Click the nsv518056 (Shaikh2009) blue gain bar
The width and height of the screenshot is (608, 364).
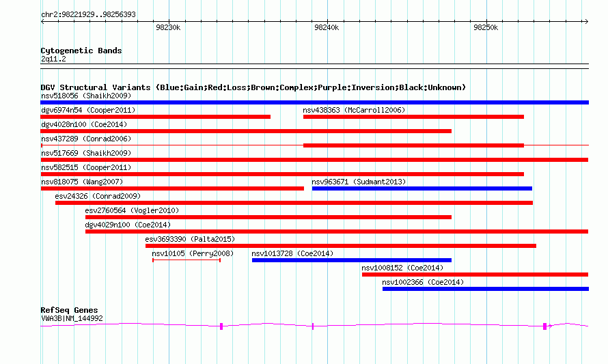tap(314, 102)
